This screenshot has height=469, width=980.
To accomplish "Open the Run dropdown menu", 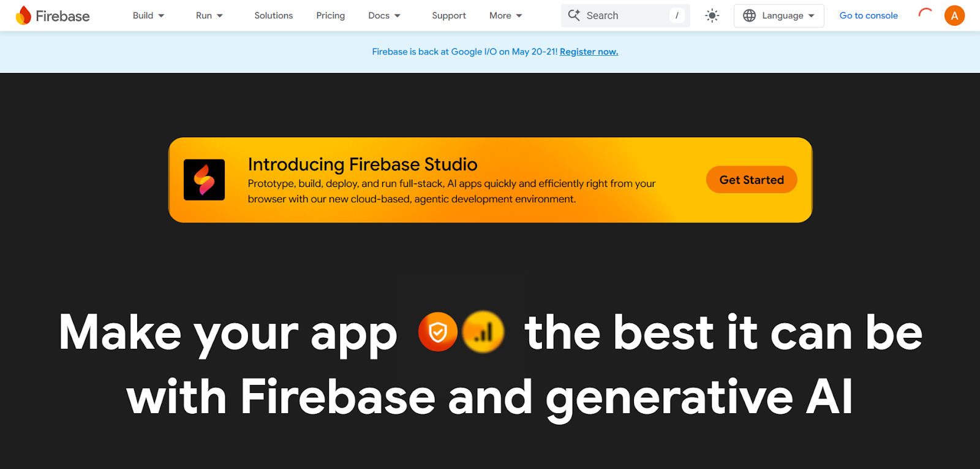I will tap(209, 15).
